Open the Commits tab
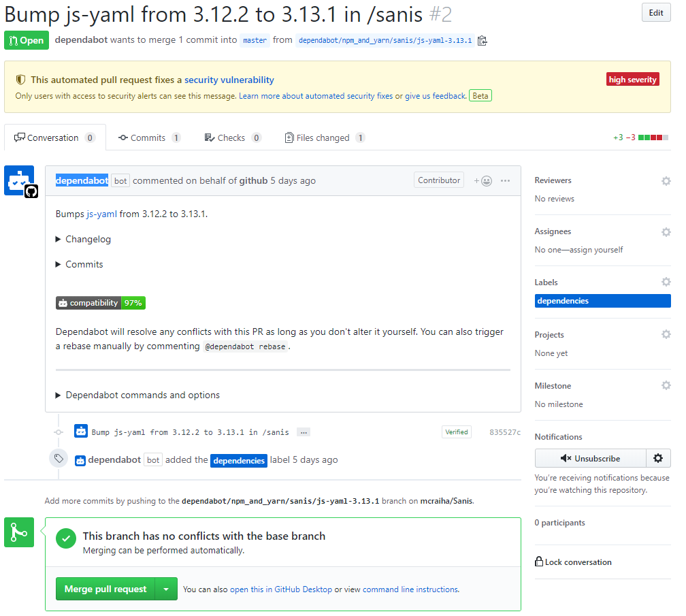The height and width of the screenshot is (616, 686). (149, 137)
